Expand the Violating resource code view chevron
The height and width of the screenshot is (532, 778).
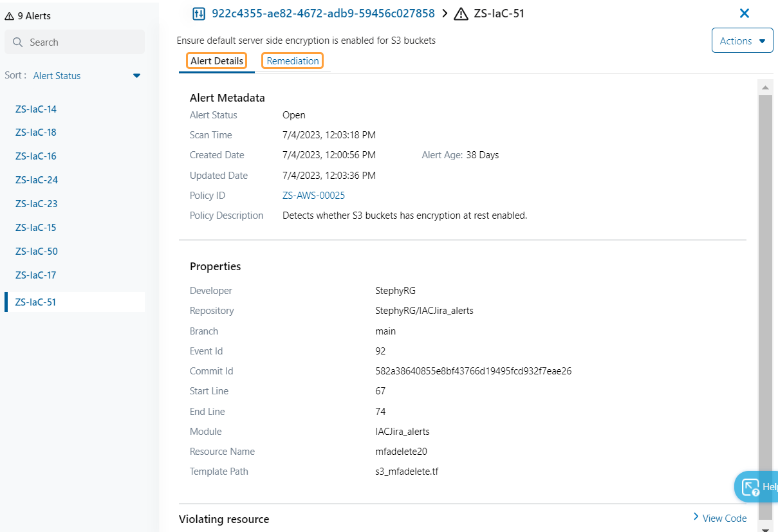(696, 517)
